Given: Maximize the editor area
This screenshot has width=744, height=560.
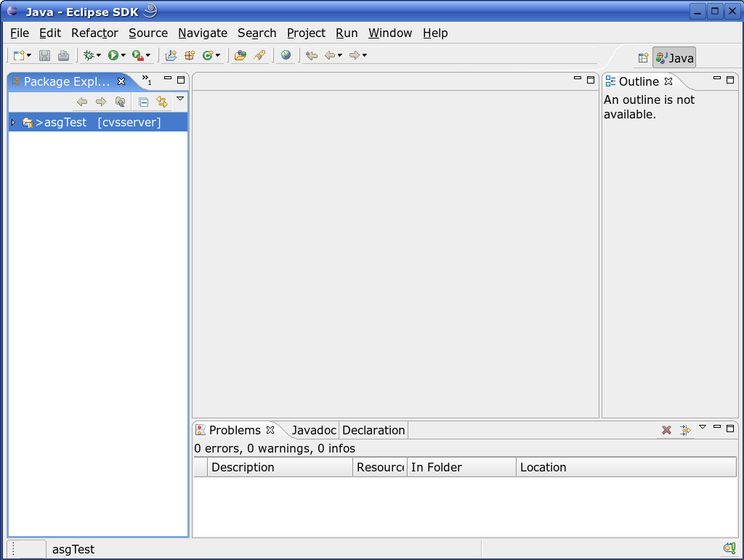Looking at the screenshot, I should [x=591, y=80].
